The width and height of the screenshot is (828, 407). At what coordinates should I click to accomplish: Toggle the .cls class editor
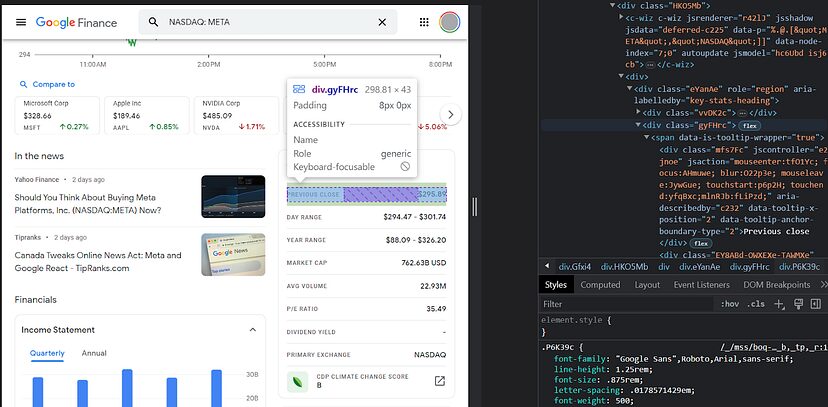(756, 304)
